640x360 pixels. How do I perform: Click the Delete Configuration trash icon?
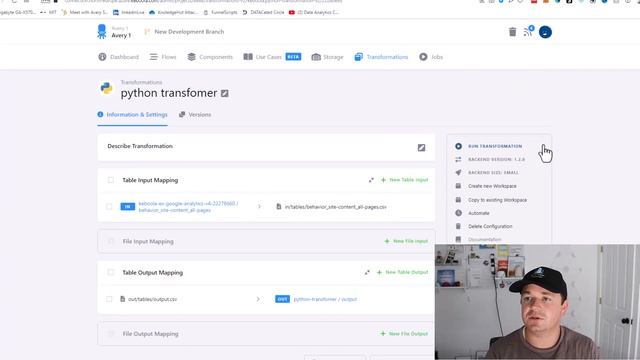coord(458,226)
